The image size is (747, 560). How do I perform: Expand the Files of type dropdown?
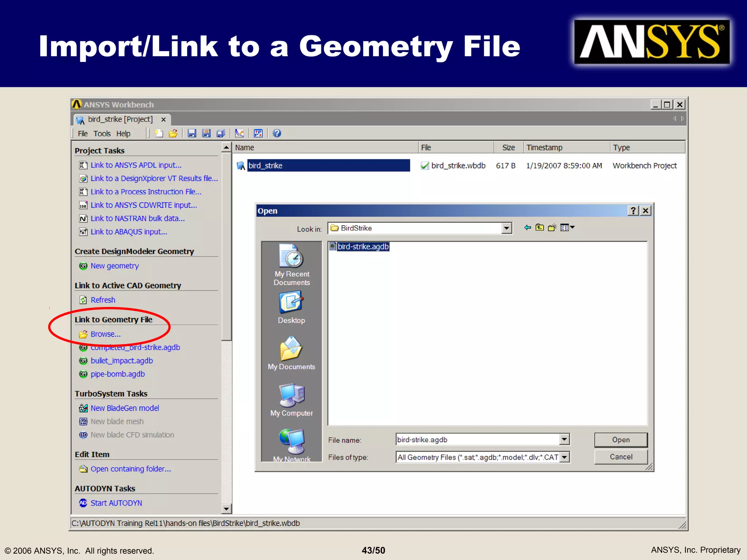[565, 457]
